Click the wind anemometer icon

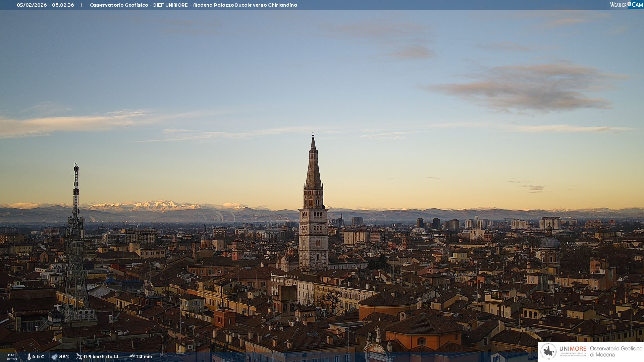tap(79, 357)
